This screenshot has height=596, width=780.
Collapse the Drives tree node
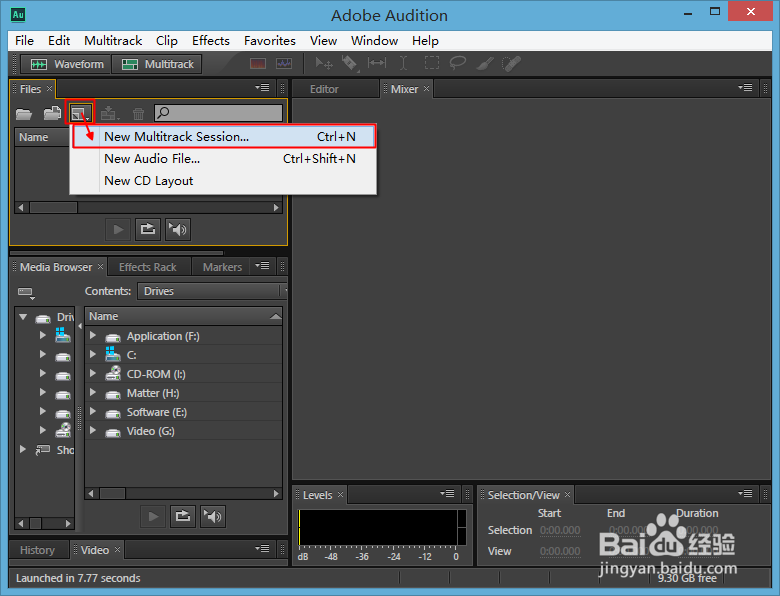click(23, 317)
